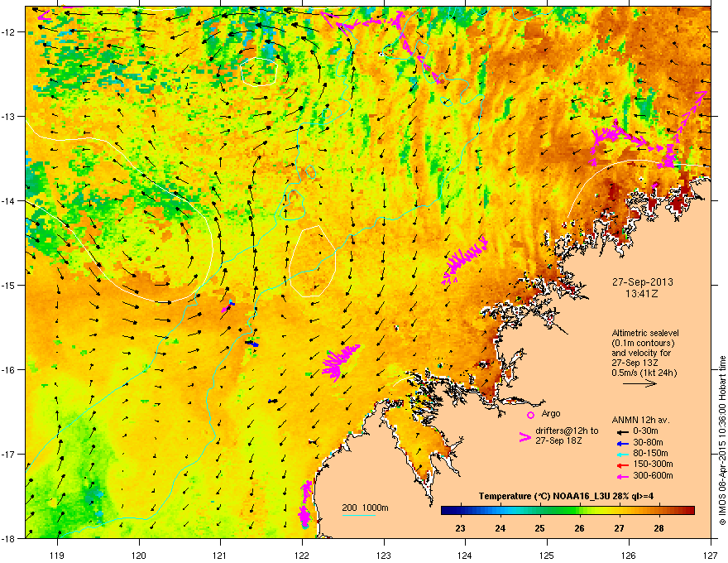Click the longitude axis label "125"
Image resolution: width=728 pixels, height=563 pixels.
tap(548, 556)
